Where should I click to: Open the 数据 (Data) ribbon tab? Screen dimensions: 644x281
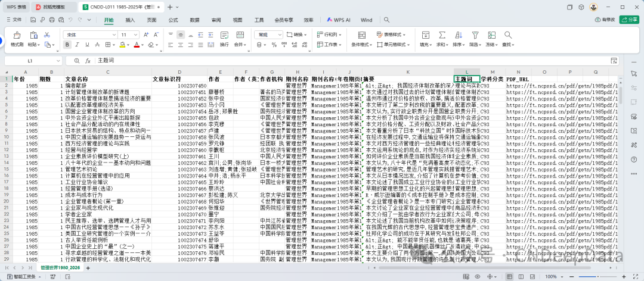[x=194, y=20]
